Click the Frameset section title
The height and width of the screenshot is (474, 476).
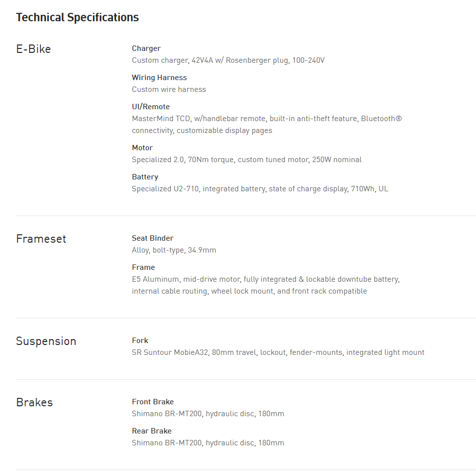pos(41,239)
